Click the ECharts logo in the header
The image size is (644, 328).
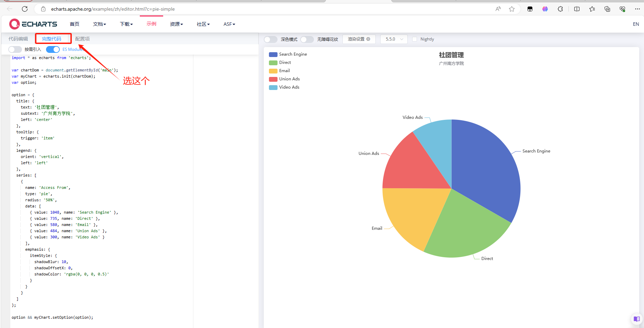point(33,24)
